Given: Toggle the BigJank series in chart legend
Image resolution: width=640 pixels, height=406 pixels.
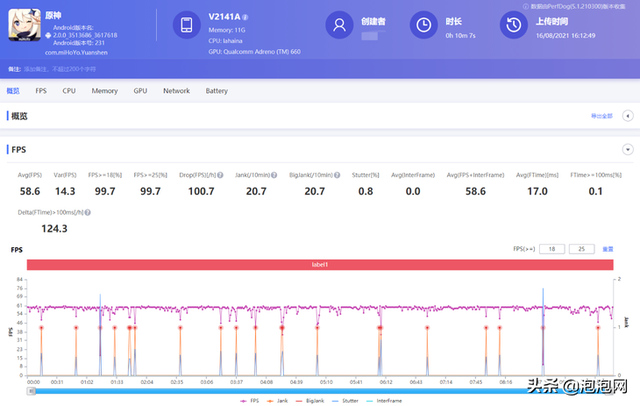Looking at the screenshot, I should click(x=310, y=401).
